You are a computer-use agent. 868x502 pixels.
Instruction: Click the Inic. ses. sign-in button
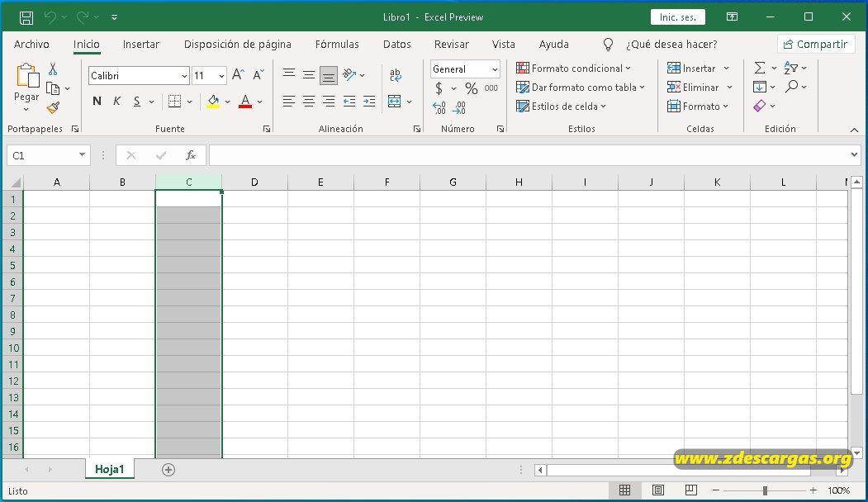coord(677,17)
